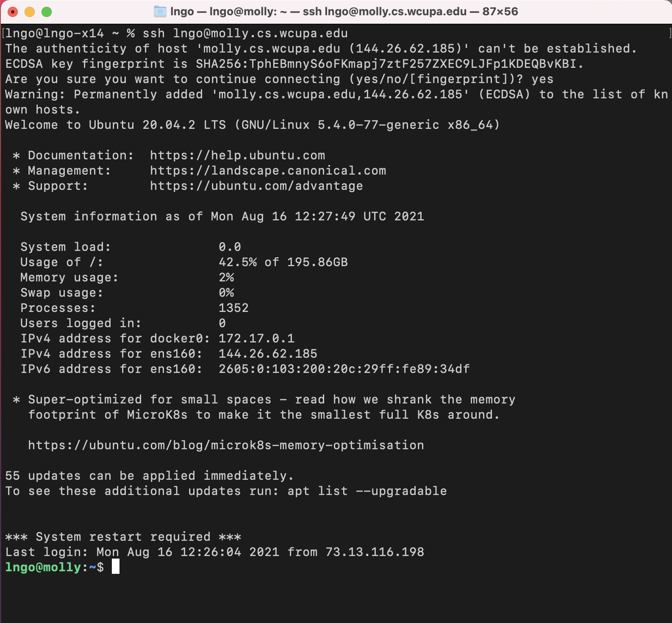672x623 pixels.
Task: Click the green 'lngo@molly' prompt text
Action: click(x=43, y=567)
